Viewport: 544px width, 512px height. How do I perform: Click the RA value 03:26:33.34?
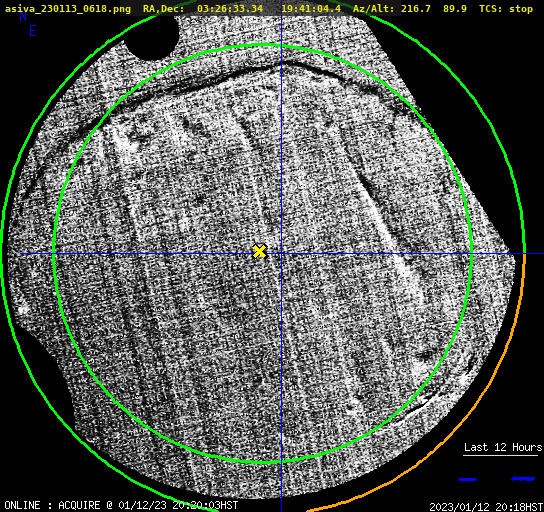point(230,9)
